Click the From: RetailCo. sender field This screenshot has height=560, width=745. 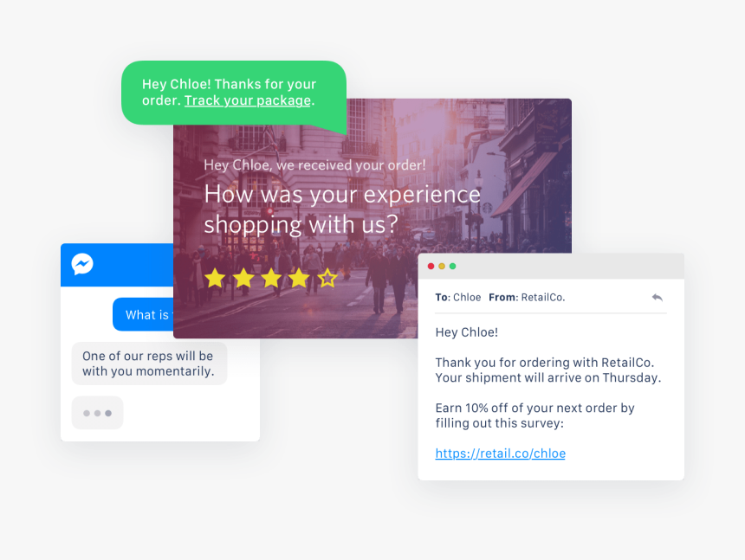pos(527,298)
